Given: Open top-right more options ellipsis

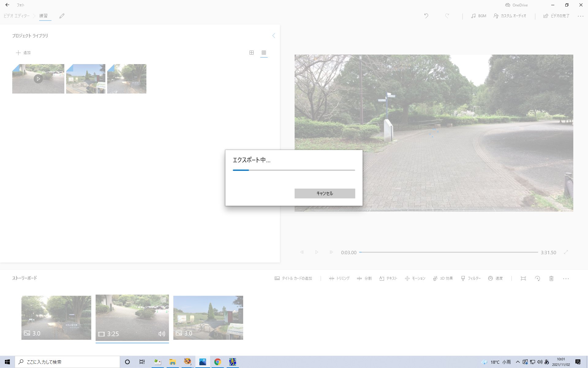Looking at the screenshot, I should point(580,16).
